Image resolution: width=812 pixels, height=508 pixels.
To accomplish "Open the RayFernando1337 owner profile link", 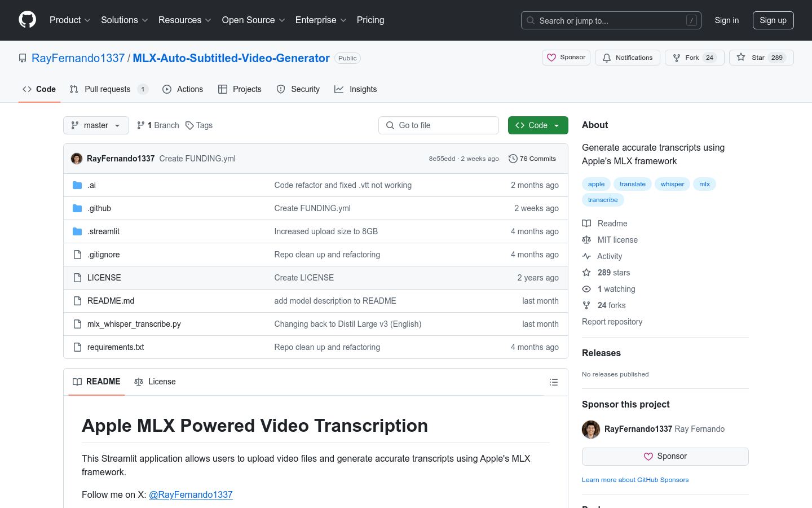I will coord(78,58).
